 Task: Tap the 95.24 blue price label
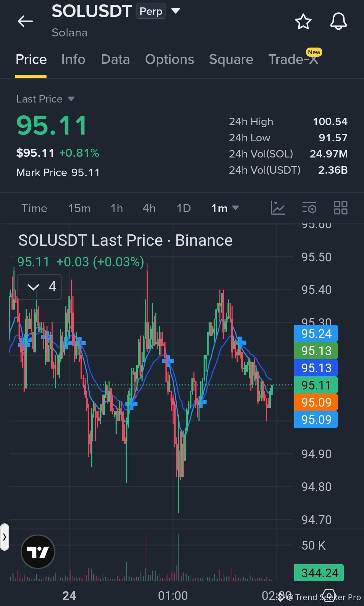point(316,334)
